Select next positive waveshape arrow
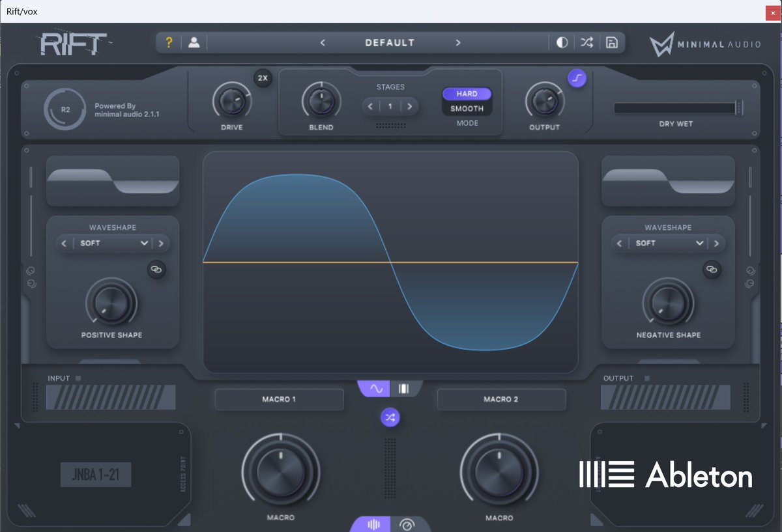This screenshot has height=532, width=782. pos(161,244)
